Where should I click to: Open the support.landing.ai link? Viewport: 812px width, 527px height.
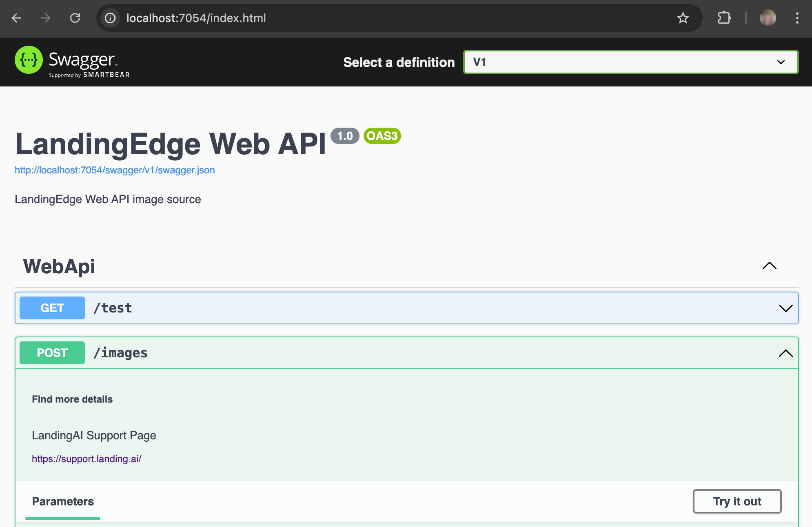(x=87, y=459)
